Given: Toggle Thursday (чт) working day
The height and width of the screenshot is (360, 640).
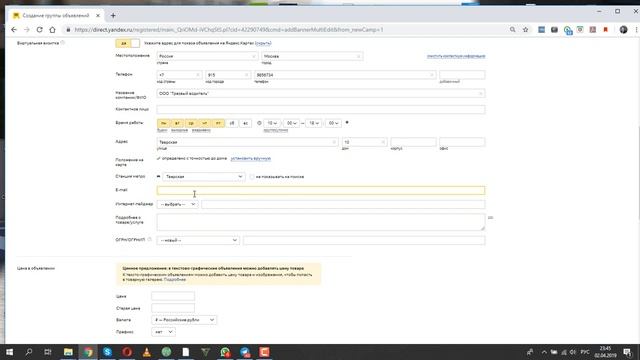Looking at the screenshot, I should pos(204,123).
